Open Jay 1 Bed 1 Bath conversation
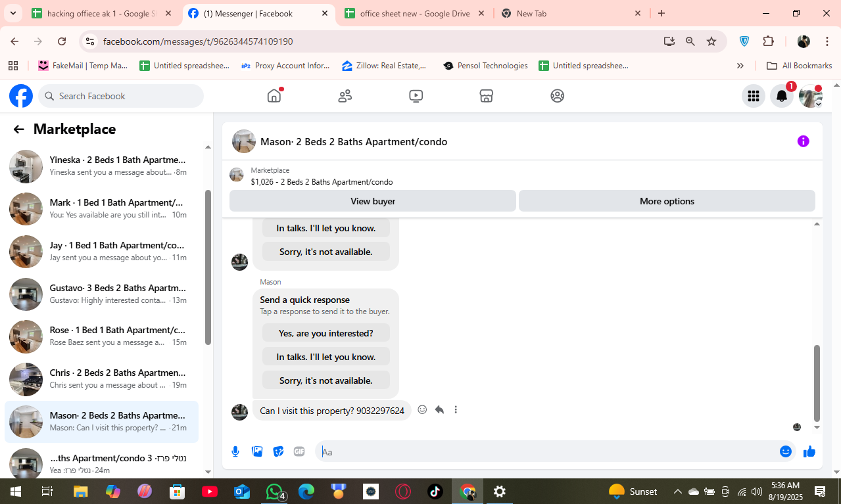The height and width of the screenshot is (504, 841). (102, 252)
